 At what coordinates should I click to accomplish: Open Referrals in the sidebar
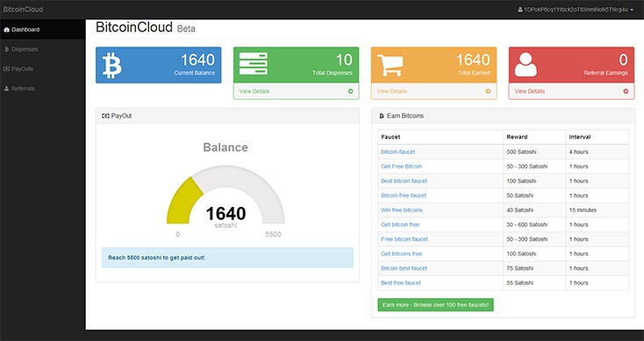[43, 89]
